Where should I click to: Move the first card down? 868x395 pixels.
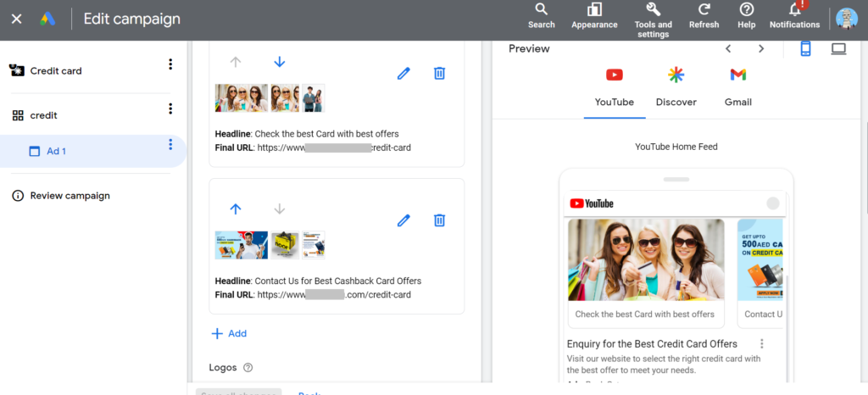coord(280,62)
